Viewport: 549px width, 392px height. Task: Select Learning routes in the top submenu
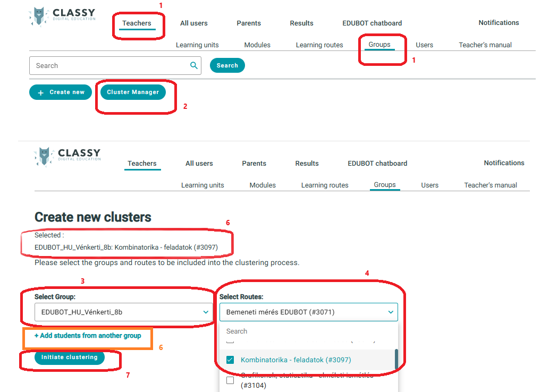click(319, 45)
